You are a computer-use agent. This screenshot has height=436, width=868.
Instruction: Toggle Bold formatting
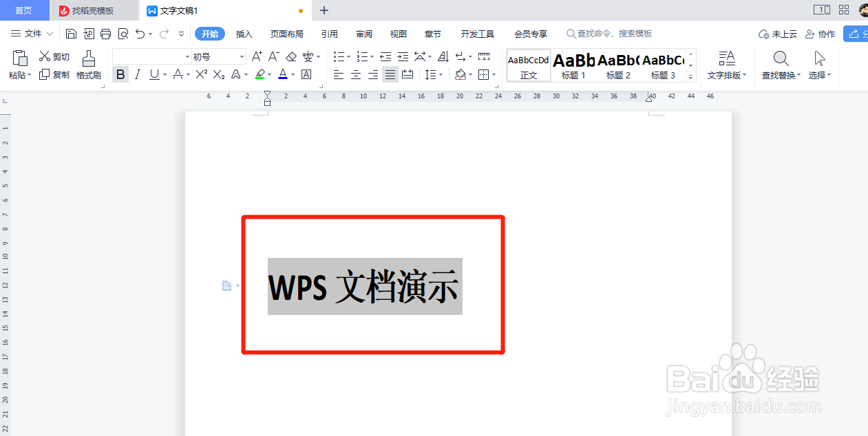click(120, 74)
